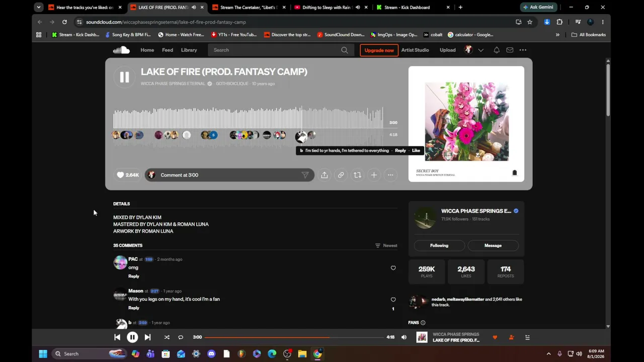This screenshot has width=644, height=362.
Task: Reply to Mason's comment
Action: (134, 308)
